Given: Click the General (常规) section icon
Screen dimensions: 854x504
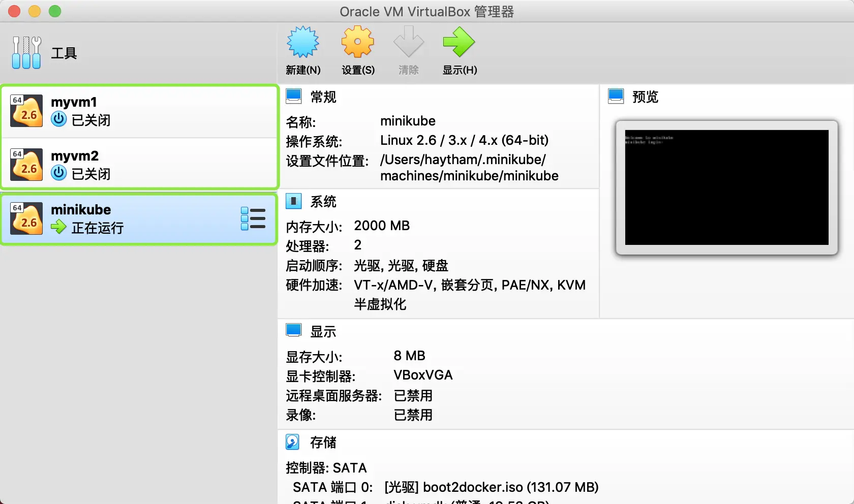Looking at the screenshot, I should pos(294,96).
